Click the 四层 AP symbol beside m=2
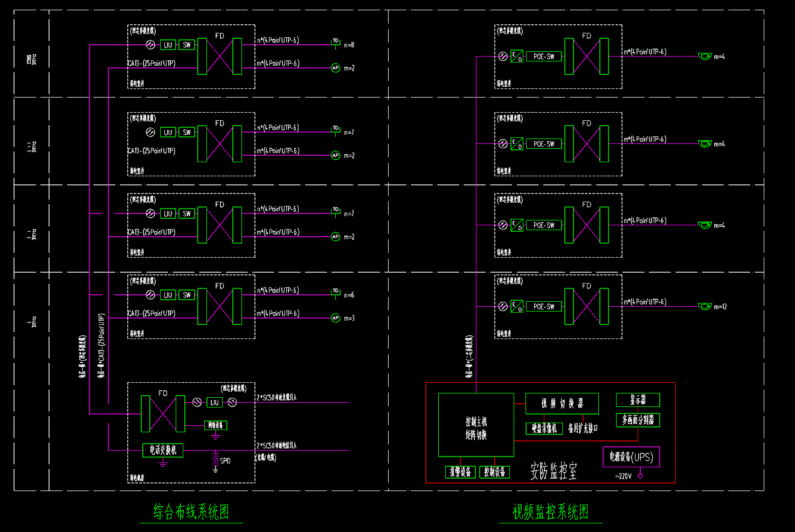Screen dimensions: 795x532 point(335,68)
